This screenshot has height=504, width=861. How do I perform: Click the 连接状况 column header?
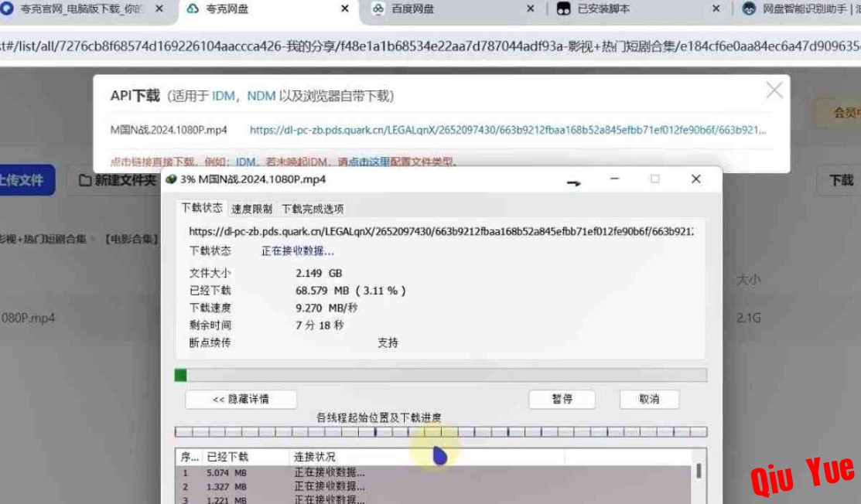(426, 457)
